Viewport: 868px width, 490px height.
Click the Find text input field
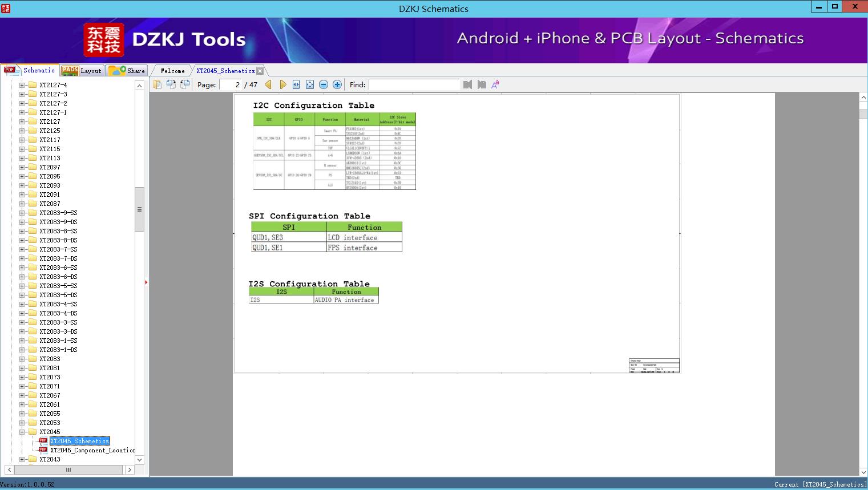click(414, 84)
